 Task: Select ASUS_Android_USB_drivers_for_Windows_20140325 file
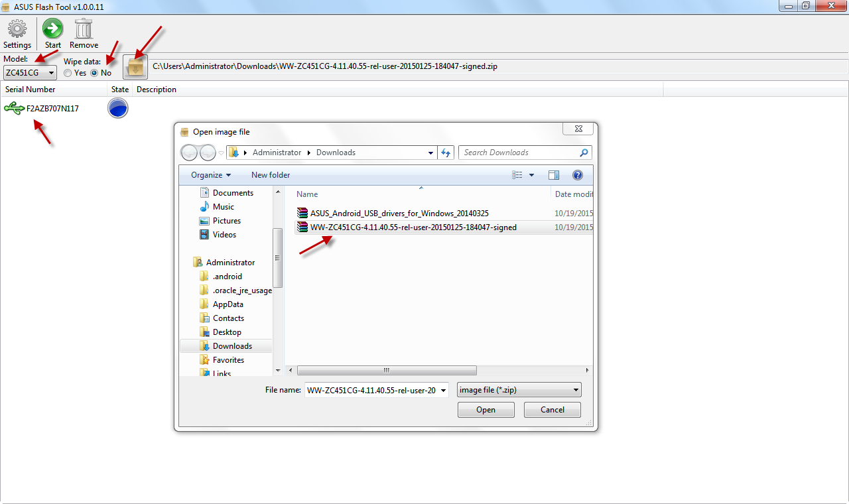click(393, 214)
